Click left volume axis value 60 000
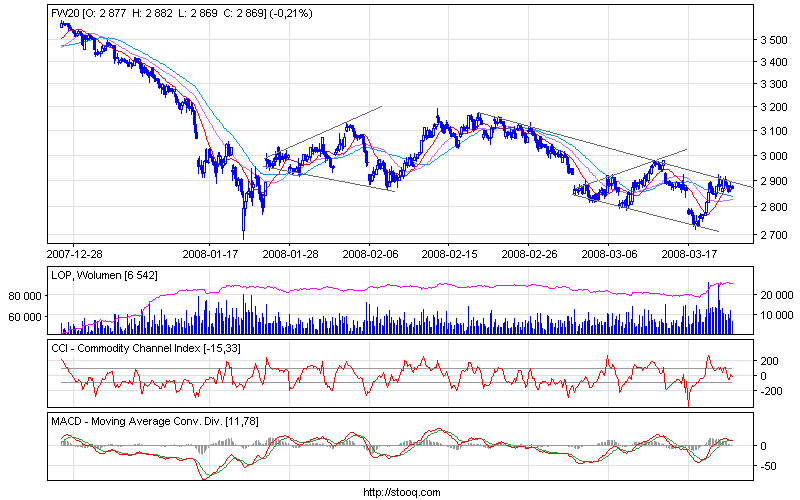Screen dimensions: 800x500 click(x=25, y=317)
